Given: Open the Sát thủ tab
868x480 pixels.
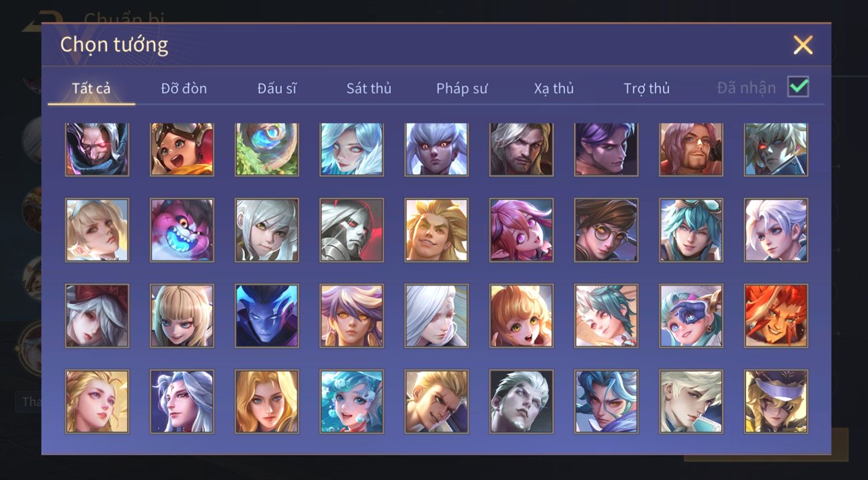Looking at the screenshot, I should click(x=369, y=88).
